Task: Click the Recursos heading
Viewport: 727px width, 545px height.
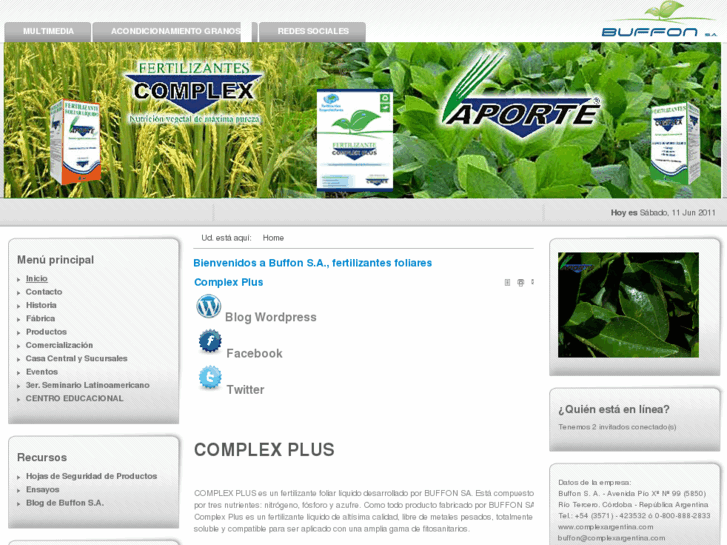Action: [42, 458]
